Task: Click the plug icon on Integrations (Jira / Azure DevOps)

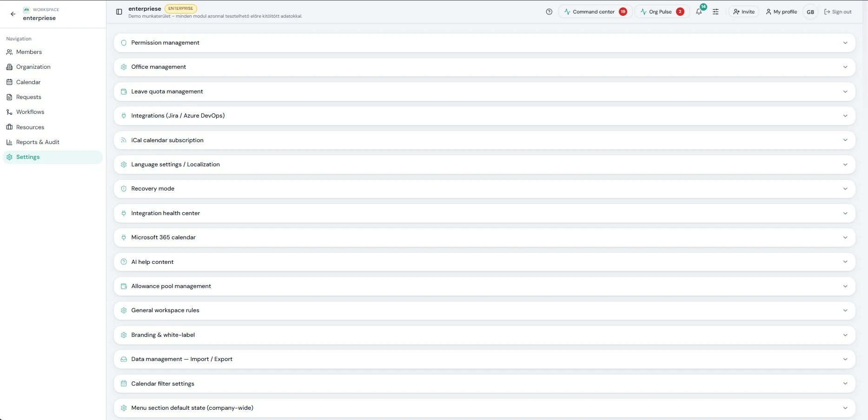Action: (x=124, y=116)
